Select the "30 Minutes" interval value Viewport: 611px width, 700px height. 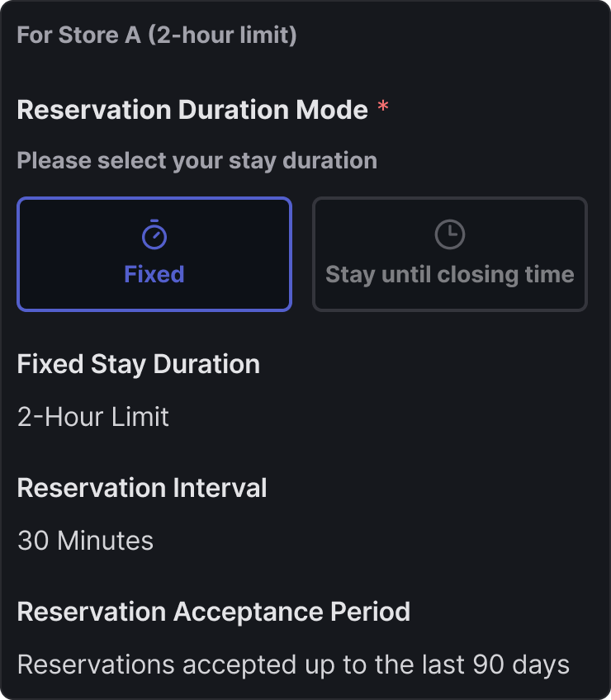click(86, 541)
